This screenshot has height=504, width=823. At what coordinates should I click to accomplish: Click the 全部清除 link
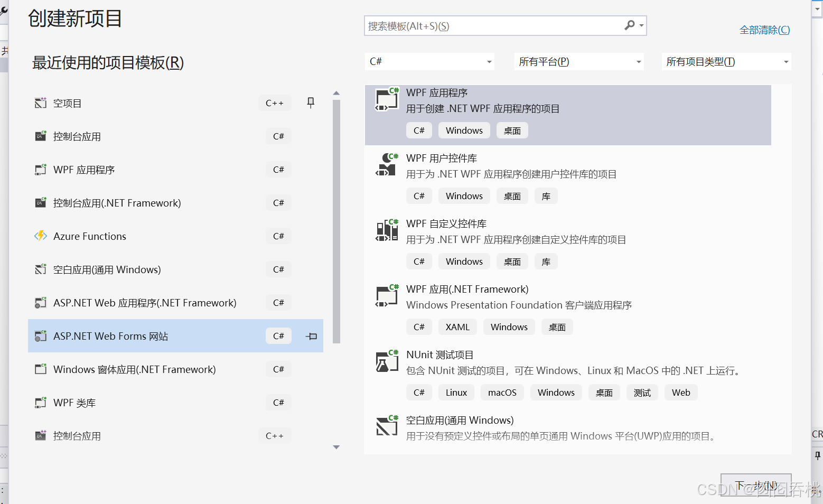pos(764,30)
